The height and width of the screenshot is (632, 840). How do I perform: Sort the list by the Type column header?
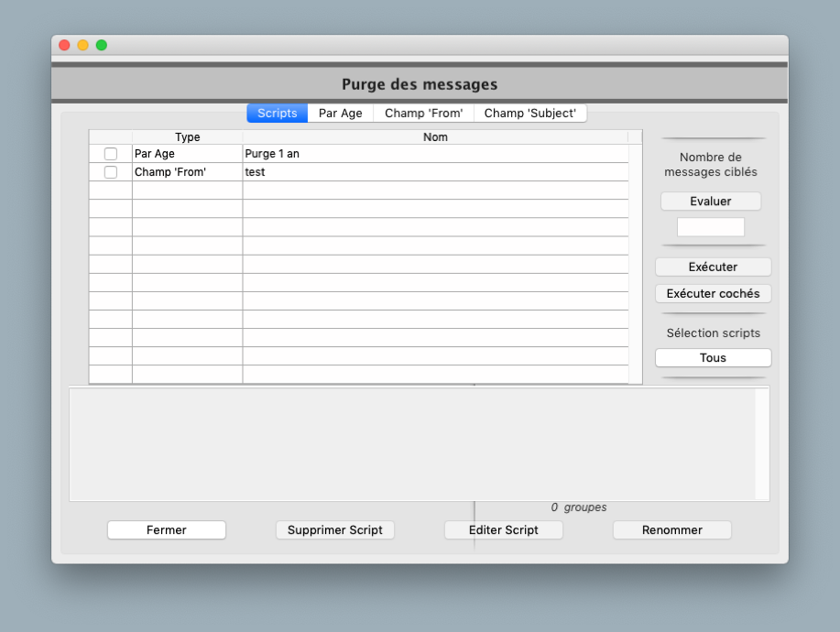click(x=187, y=137)
